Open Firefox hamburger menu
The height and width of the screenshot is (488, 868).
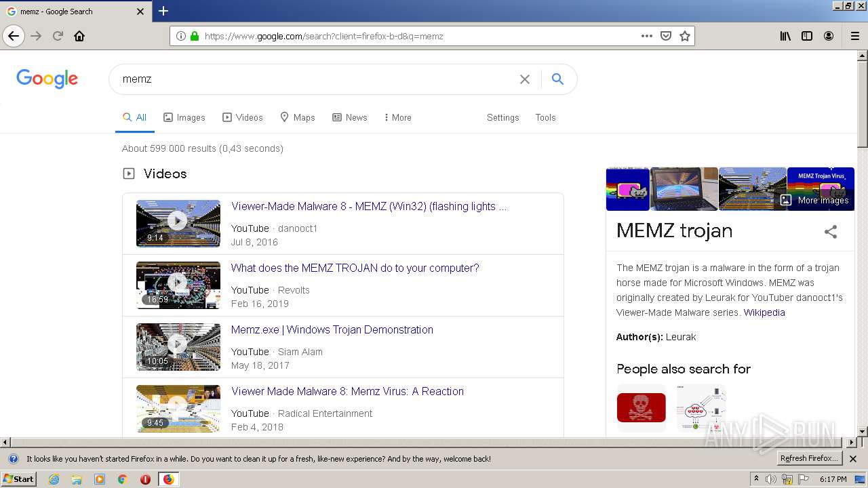pos(854,36)
